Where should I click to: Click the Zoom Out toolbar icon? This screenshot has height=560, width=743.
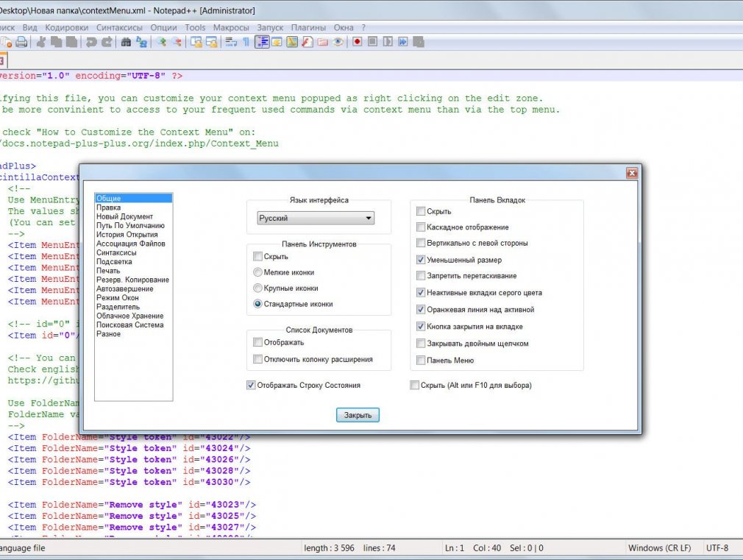177,42
